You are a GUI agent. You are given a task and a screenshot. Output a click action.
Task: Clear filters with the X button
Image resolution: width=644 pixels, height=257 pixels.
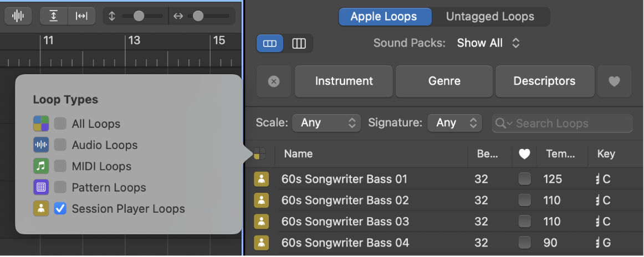tap(274, 81)
